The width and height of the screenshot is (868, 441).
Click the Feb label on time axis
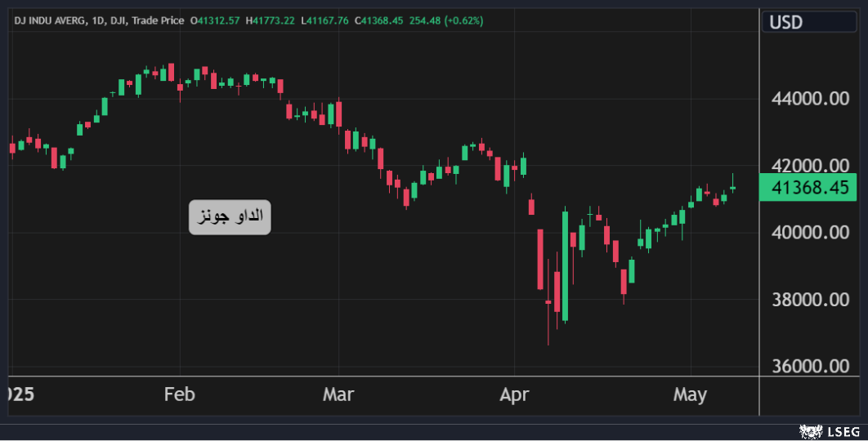coord(180,395)
